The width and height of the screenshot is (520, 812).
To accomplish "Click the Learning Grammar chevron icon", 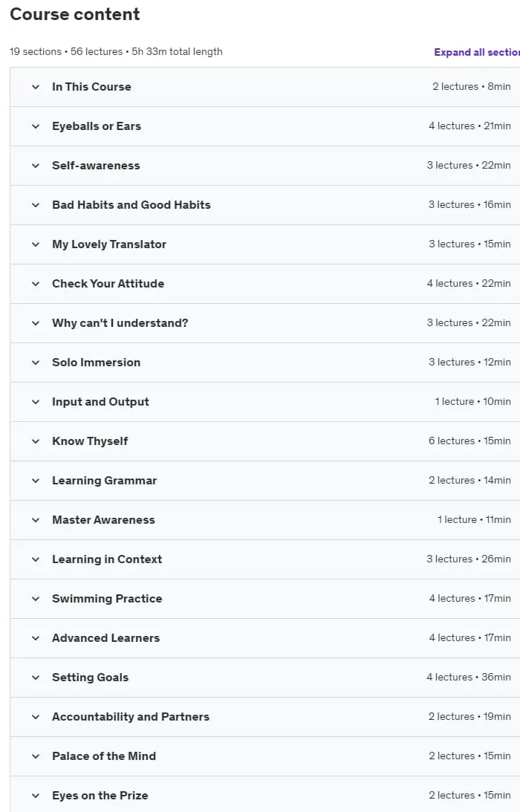I will pyautogui.click(x=36, y=481).
